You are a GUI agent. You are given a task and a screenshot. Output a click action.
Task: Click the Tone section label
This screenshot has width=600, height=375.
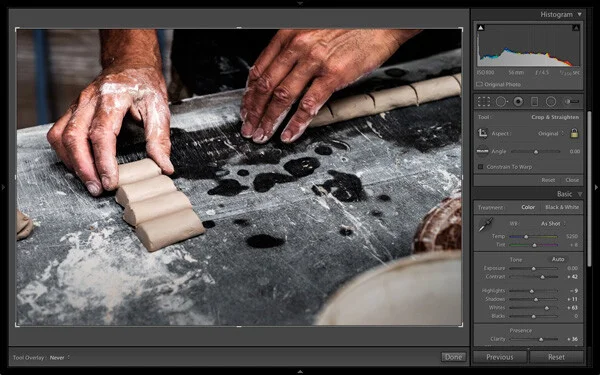(x=515, y=259)
